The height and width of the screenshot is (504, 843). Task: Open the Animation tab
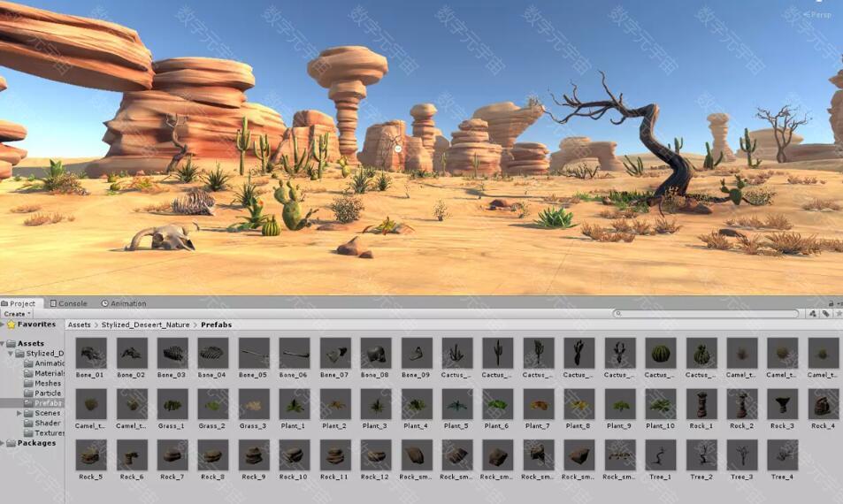[x=125, y=303]
